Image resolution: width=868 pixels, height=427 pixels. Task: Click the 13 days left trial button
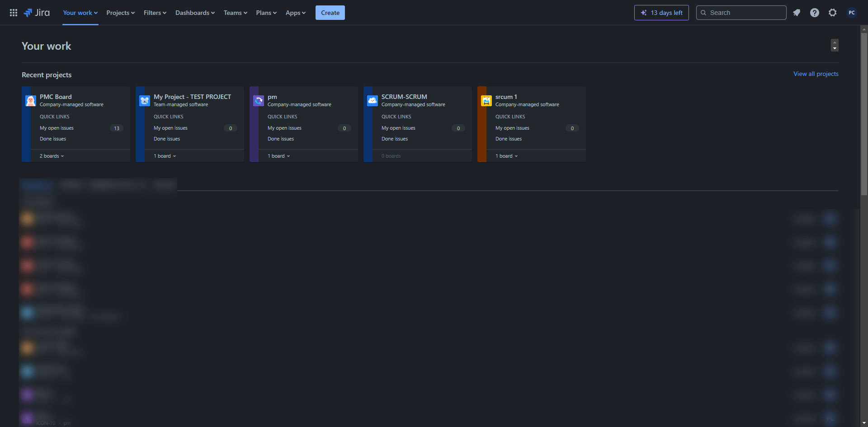click(x=661, y=13)
